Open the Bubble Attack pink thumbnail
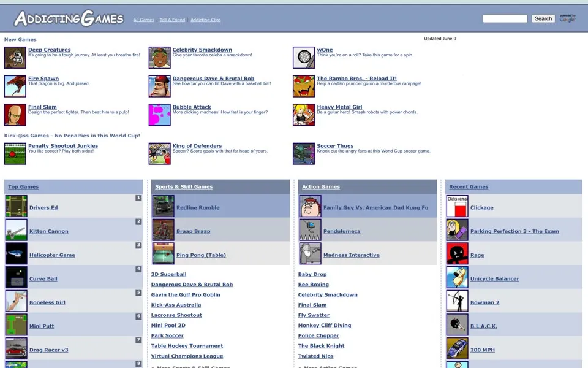Image resolution: width=588 pixels, height=368 pixels. click(x=159, y=115)
